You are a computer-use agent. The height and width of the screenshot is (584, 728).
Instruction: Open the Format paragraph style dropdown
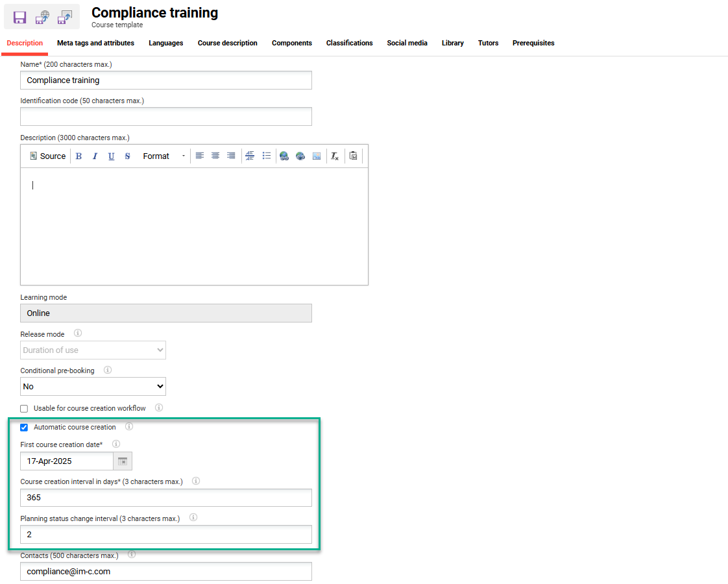tap(158, 156)
